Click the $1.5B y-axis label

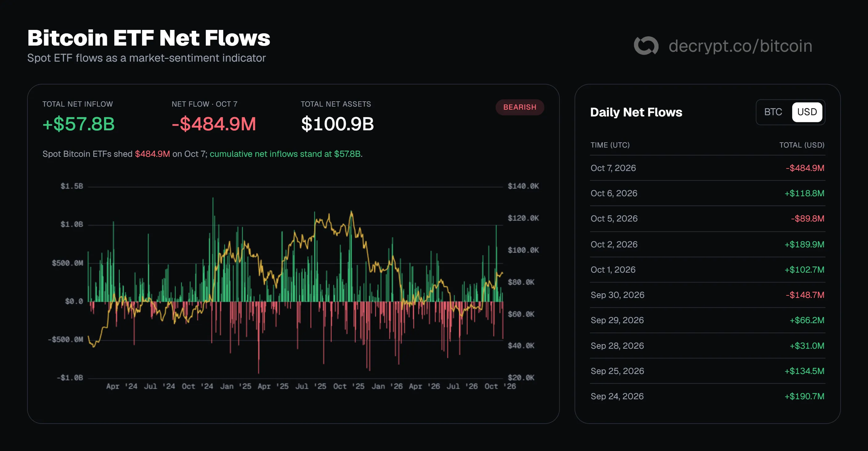pyautogui.click(x=71, y=186)
